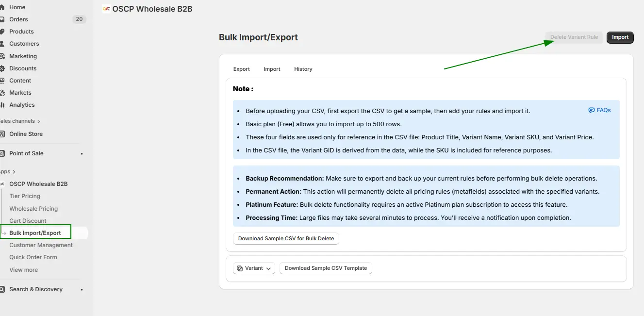The image size is (644, 316).
Task: Open Tier Pricing in app menu
Action: click(25, 196)
